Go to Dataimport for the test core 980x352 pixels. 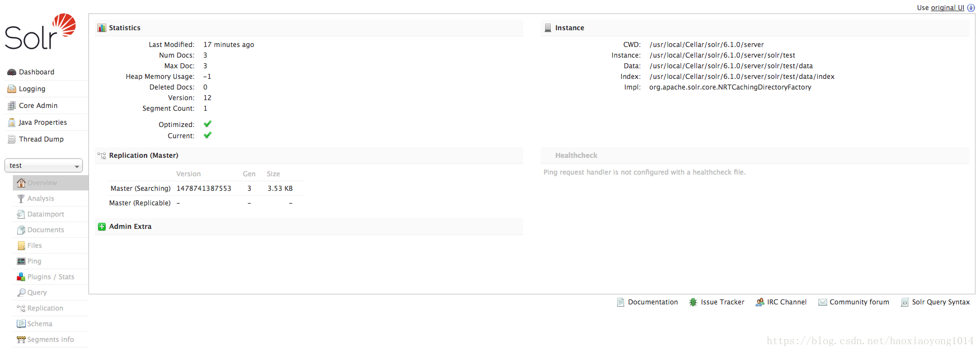pos(46,214)
